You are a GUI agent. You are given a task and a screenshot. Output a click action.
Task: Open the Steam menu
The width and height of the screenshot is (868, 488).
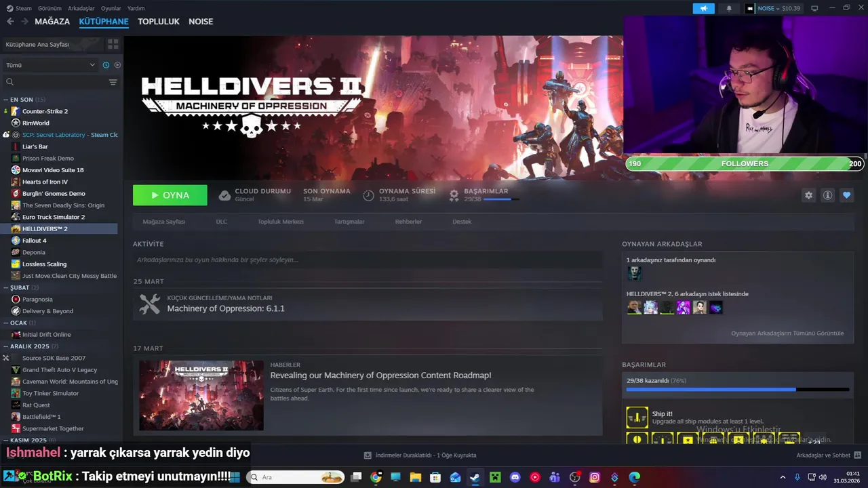(x=19, y=8)
